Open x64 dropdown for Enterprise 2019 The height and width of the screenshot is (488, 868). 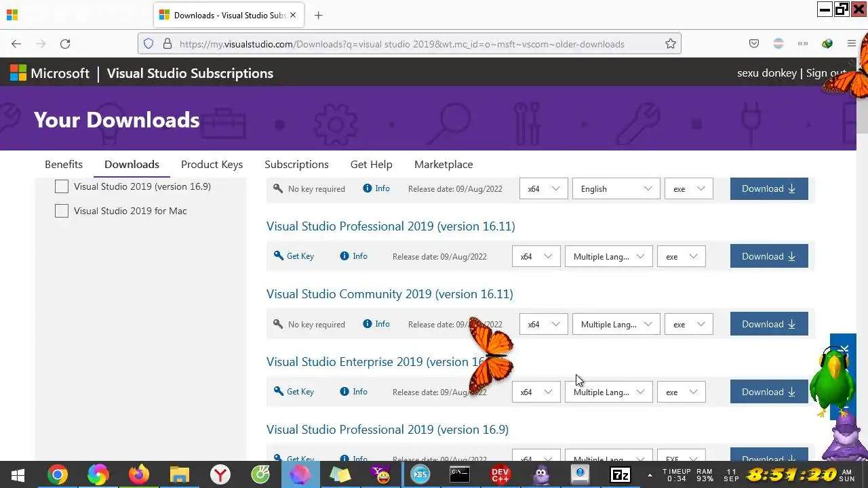536,392
